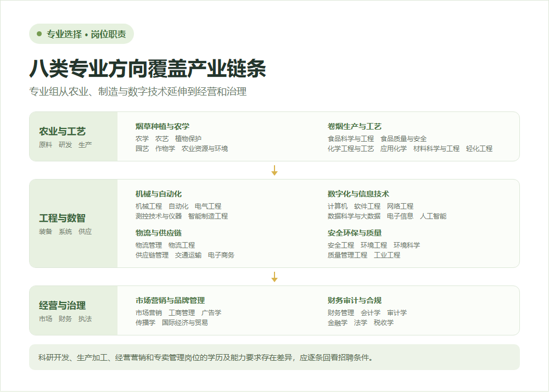Image resolution: width=549 pixels, height=392 pixels.
Task: Click the 供应链管理 major item
Action: point(152,255)
